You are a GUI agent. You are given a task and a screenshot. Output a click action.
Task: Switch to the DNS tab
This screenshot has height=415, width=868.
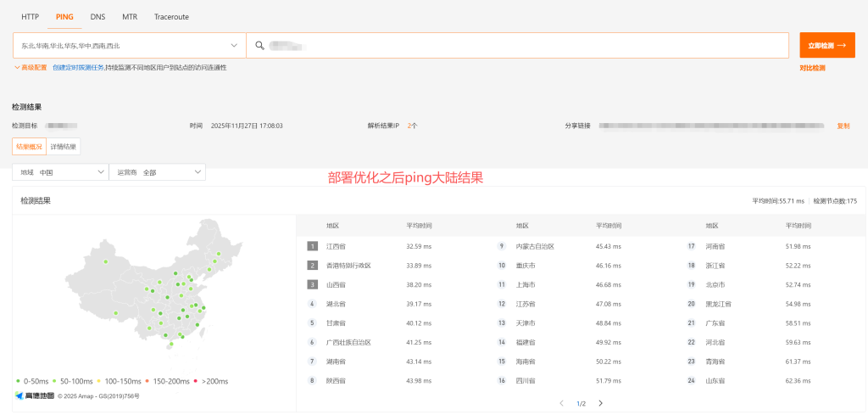point(97,16)
